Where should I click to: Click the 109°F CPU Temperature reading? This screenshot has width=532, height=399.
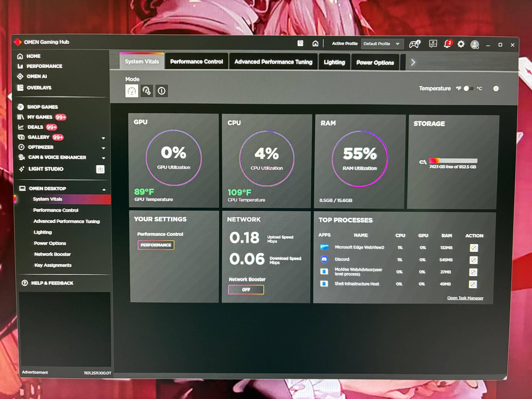click(x=239, y=192)
